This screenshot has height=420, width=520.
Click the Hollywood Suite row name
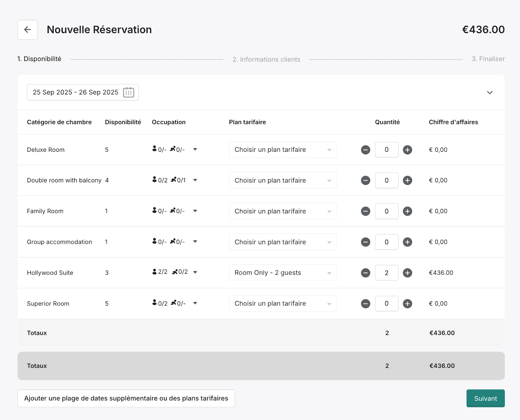(50, 273)
